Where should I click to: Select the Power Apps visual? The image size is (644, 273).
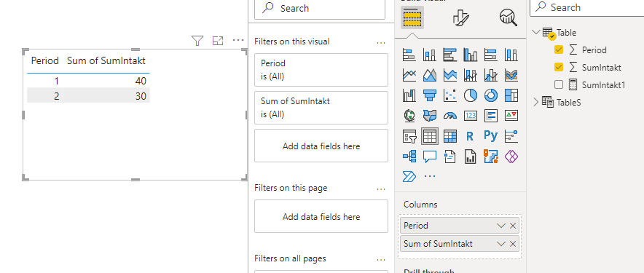(511, 157)
